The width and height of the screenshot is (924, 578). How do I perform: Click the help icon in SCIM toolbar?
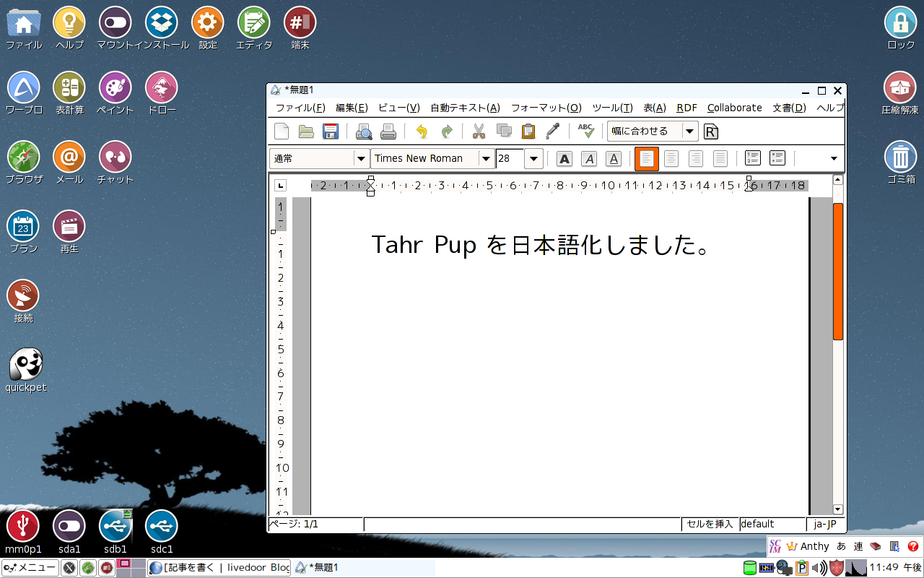[x=912, y=546]
